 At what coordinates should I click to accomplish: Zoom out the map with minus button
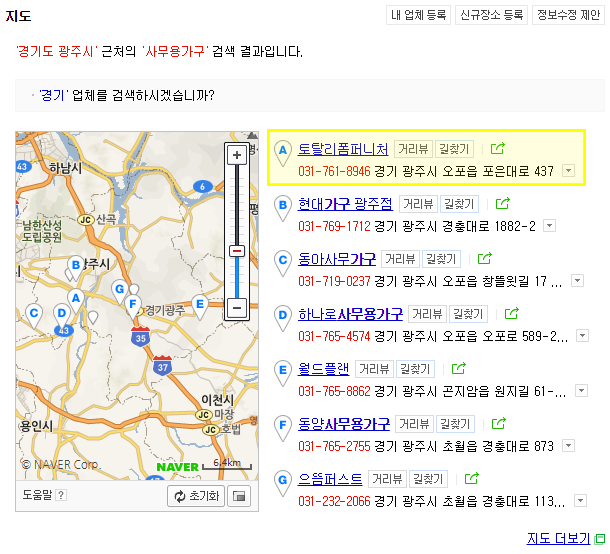click(237, 308)
